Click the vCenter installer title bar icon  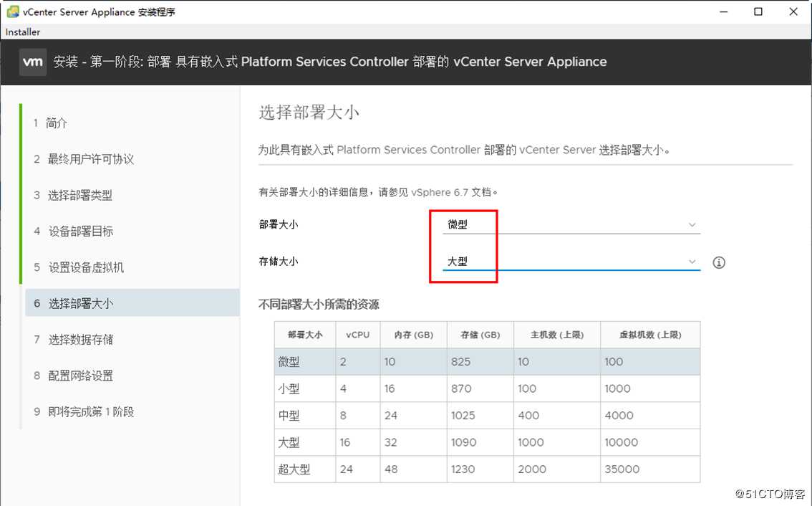[12, 11]
